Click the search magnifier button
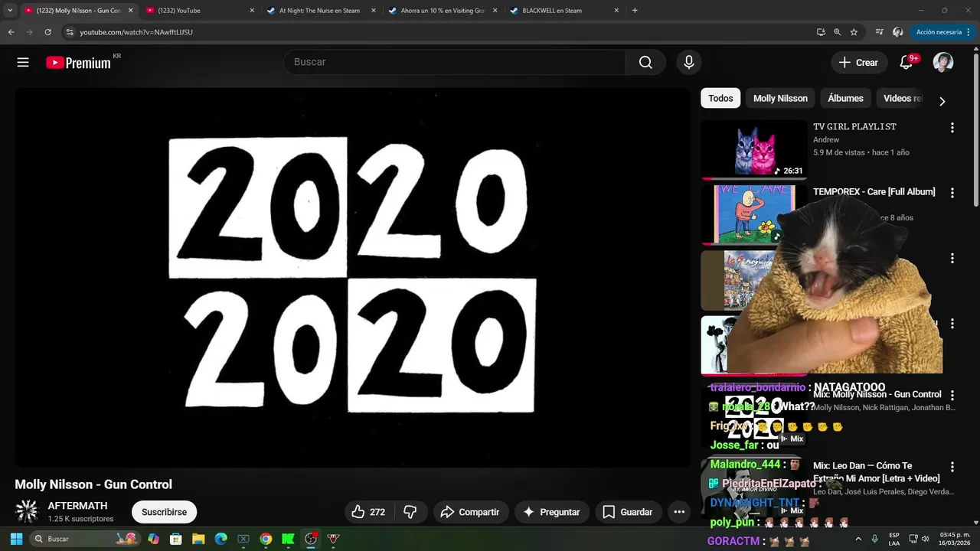 click(x=645, y=63)
